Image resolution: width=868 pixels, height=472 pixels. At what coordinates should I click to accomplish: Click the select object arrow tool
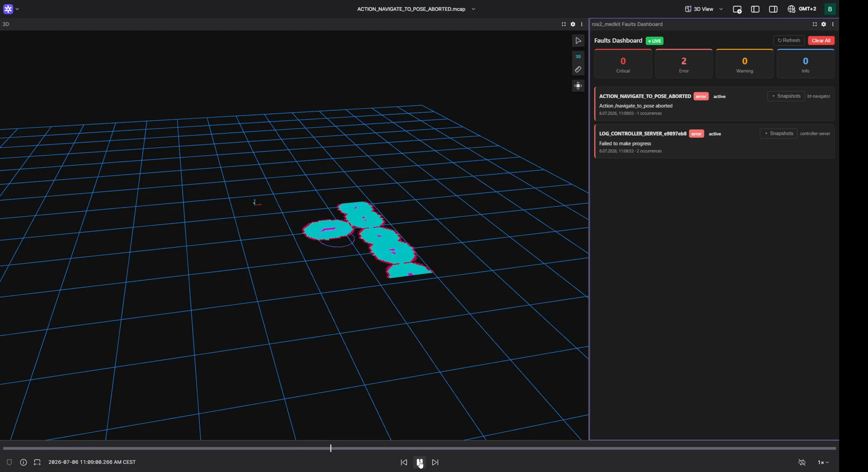[x=578, y=41]
